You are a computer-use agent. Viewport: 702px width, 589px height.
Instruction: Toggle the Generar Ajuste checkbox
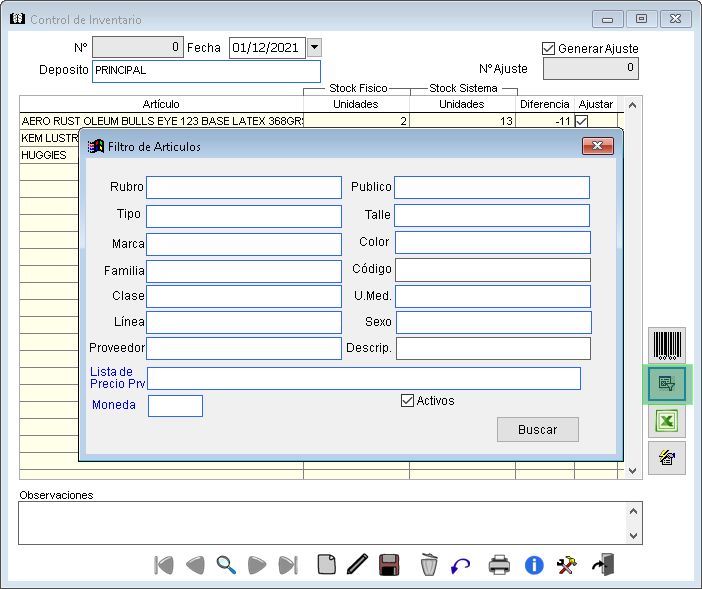(x=548, y=48)
